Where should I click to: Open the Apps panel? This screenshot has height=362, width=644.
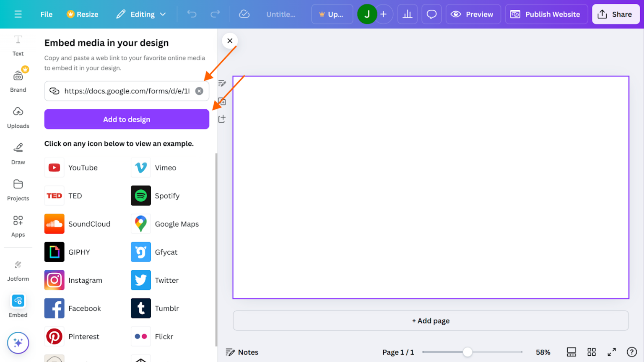18,225
